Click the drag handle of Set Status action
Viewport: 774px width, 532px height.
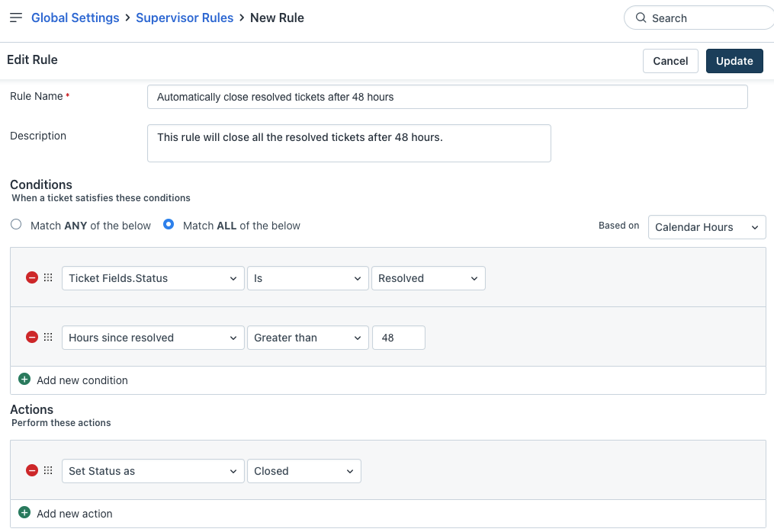coord(48,471)
